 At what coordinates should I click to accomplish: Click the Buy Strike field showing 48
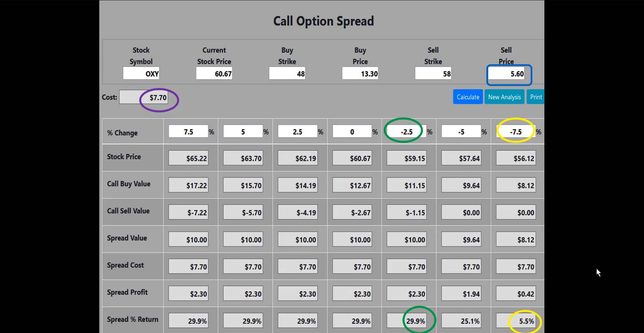pos(287,74)
